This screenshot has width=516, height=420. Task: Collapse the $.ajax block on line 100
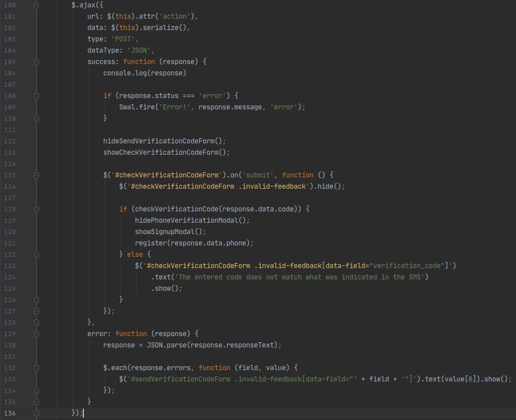coord(36,5)
